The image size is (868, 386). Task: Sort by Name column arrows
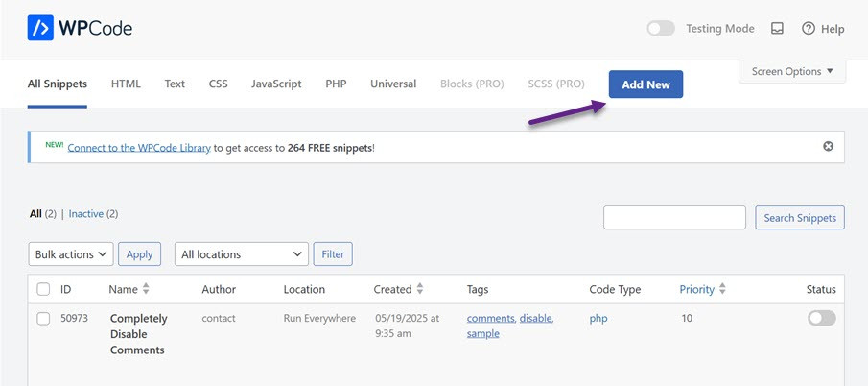pyautogui.click(x=146, y=289)
